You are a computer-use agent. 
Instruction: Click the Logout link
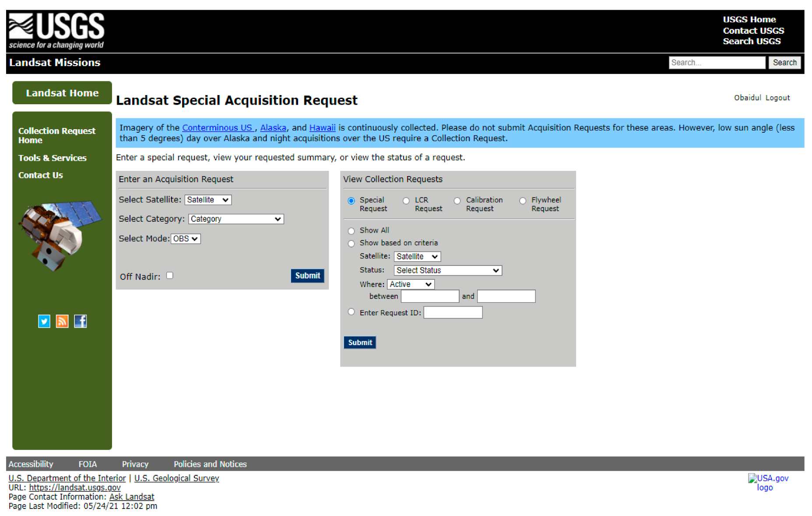tap(777, 98)
